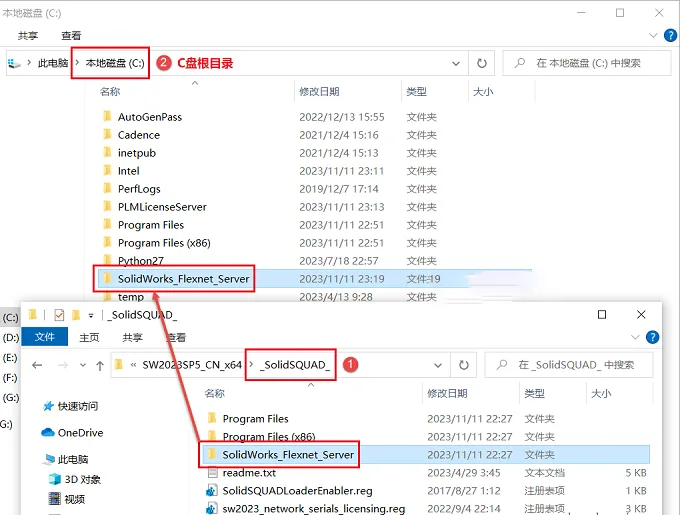
Task: Select the inetpub folder
Action: tap(137, 153)
